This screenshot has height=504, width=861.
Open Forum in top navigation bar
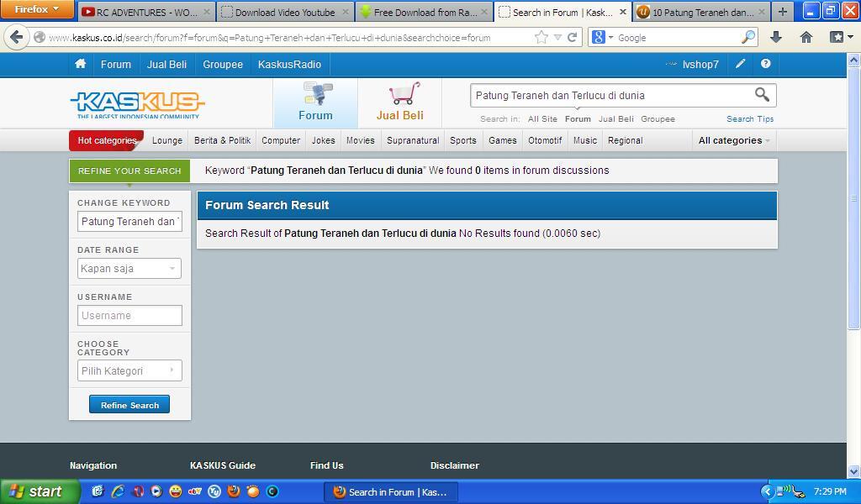click(x=116, y=64)
